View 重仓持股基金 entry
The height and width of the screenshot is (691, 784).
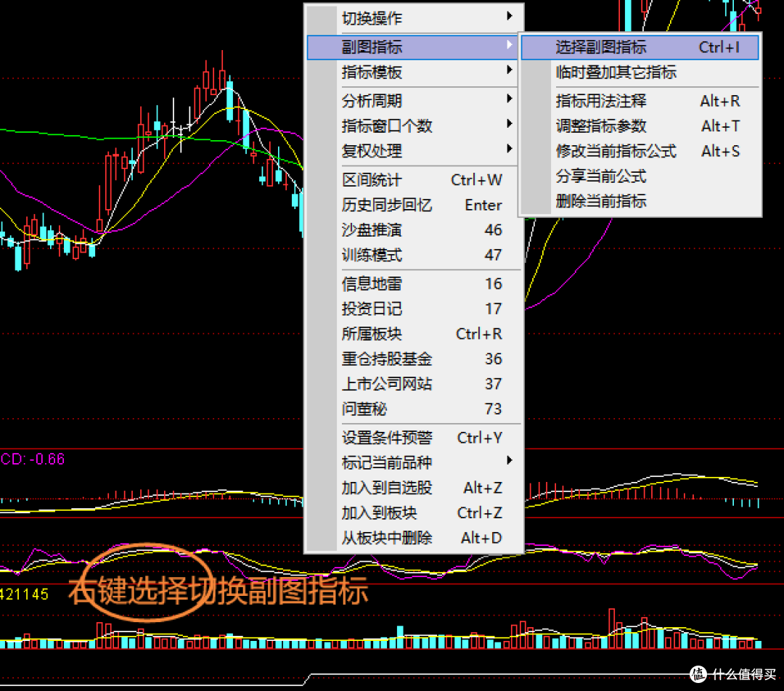click(415, 359)
